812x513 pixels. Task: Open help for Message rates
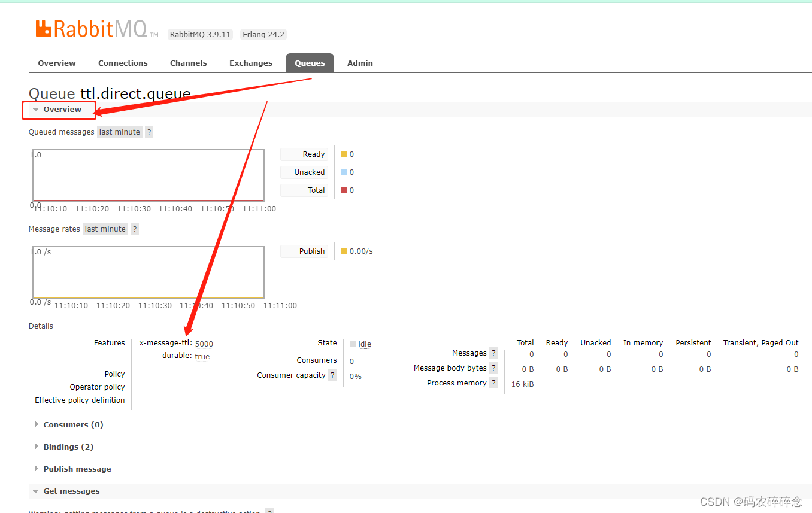[x=135, y=229]
